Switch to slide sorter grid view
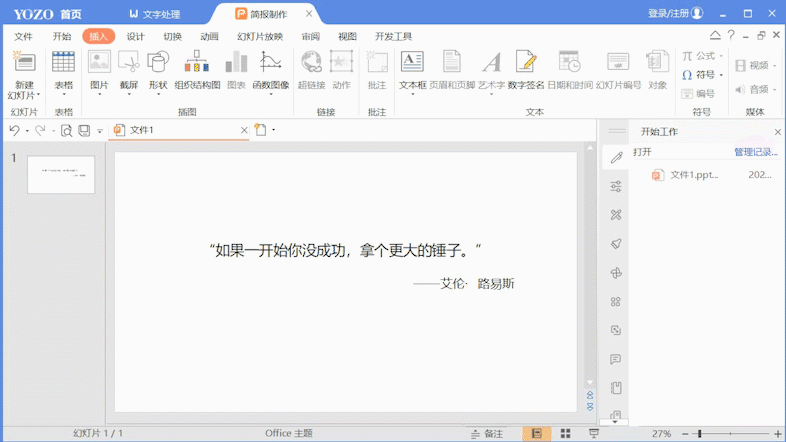The image size is (786, 442). point(565,433)
